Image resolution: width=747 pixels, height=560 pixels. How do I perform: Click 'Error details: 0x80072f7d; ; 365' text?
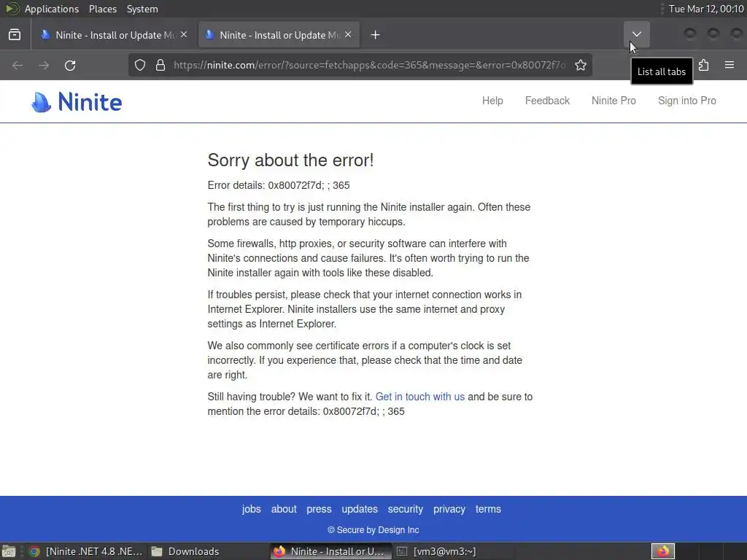pyautogui.click(x=279, y=185)
